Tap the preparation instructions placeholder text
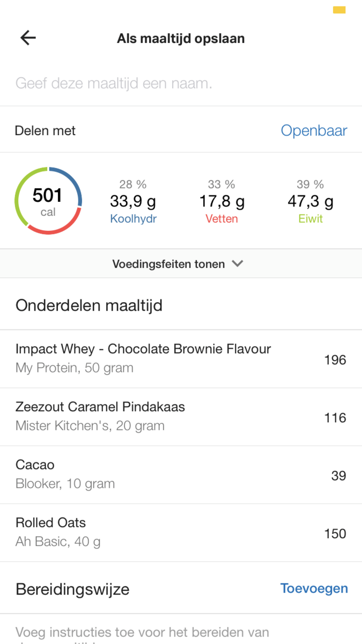Viewport: 362px width, 644px height. (142, 633)
